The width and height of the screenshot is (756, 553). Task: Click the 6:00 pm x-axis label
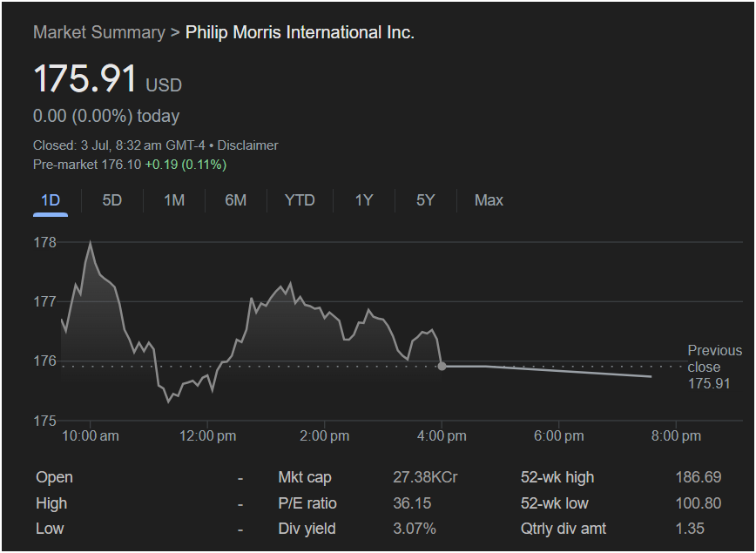(559, 435)
